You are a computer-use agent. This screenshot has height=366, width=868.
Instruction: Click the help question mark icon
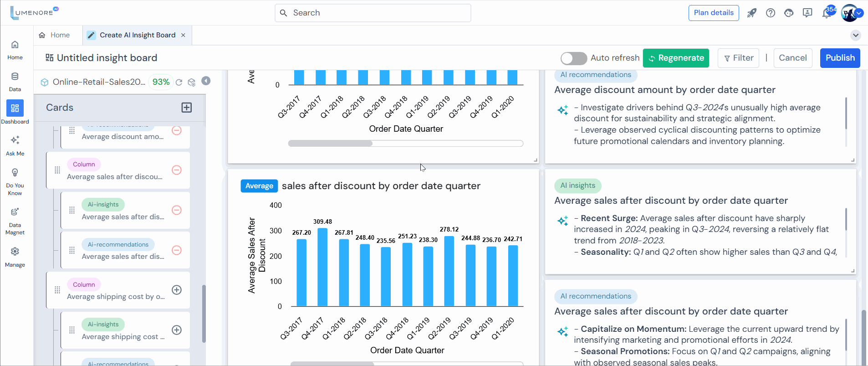click(771, 13)
